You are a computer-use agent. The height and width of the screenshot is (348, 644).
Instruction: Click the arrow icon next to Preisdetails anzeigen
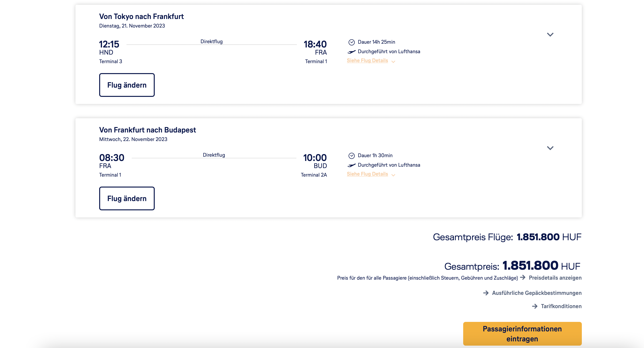pos(523,277)
